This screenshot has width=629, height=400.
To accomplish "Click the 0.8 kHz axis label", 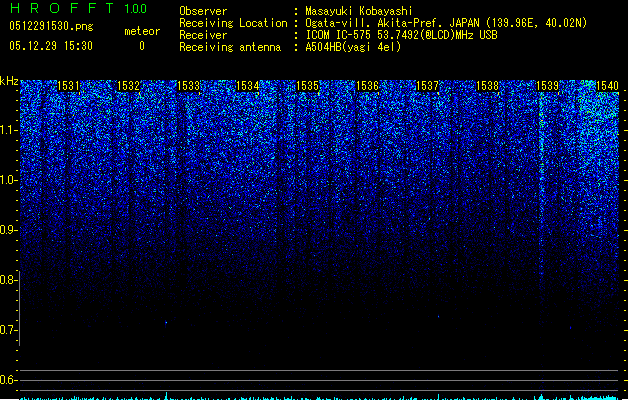I will click(8, 280).
